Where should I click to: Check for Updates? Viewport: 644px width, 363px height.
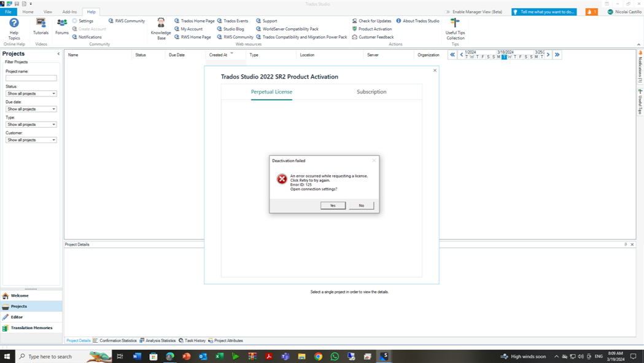pyautogui.click(x=371, y=21)
